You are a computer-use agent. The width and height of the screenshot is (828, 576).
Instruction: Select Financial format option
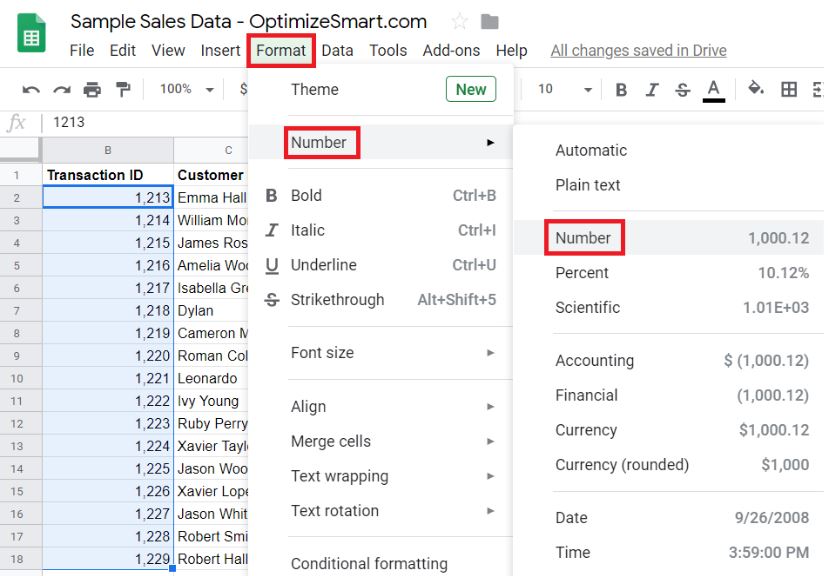point(669,395)
